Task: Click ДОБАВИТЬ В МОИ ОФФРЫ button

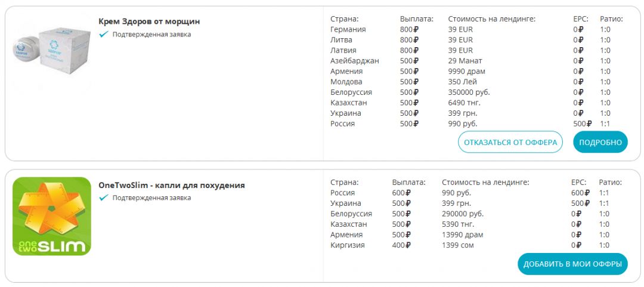Action: click(572, 264)
